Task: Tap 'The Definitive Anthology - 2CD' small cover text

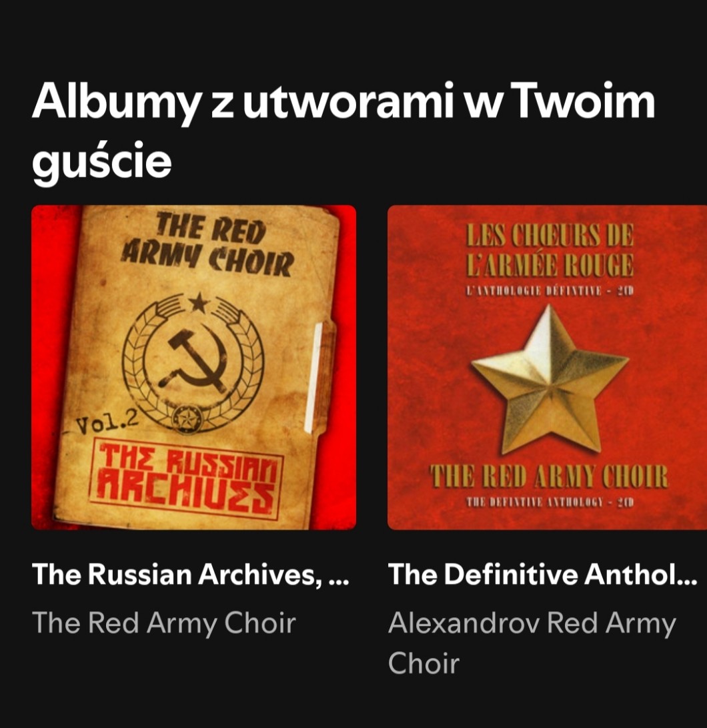Action: [550, 502]
